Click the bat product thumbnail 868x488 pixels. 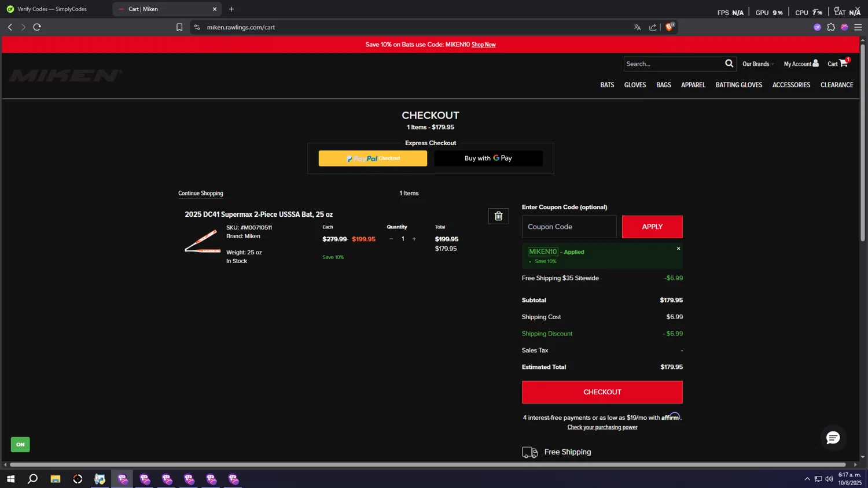202,241
